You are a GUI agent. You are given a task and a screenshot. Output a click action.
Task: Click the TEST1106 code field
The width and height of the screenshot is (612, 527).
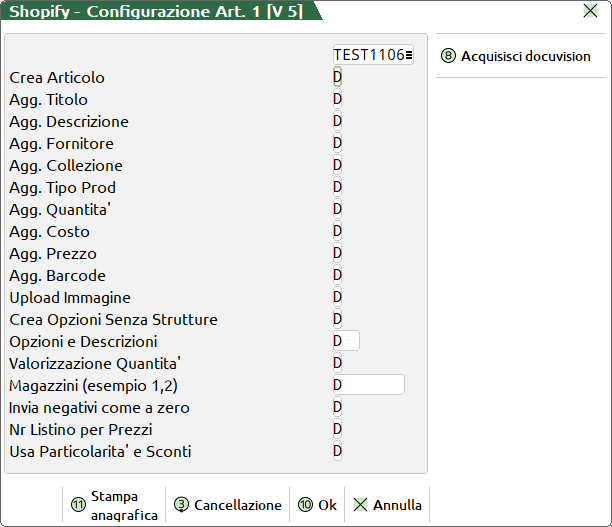(x=368, y=56)
